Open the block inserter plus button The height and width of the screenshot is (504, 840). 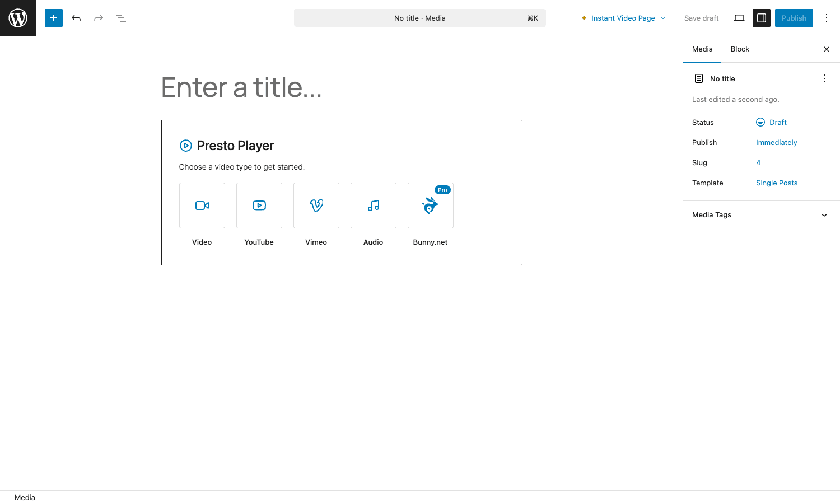tap(54, 18)
